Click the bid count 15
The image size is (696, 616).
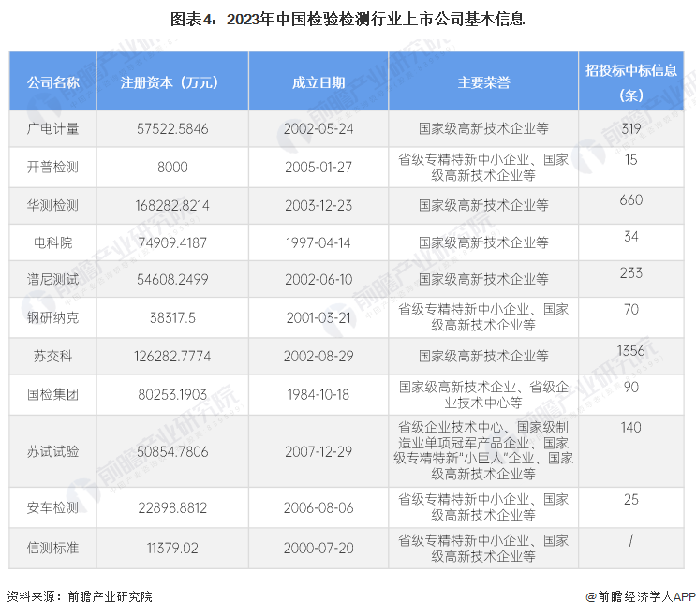[630, 160]
